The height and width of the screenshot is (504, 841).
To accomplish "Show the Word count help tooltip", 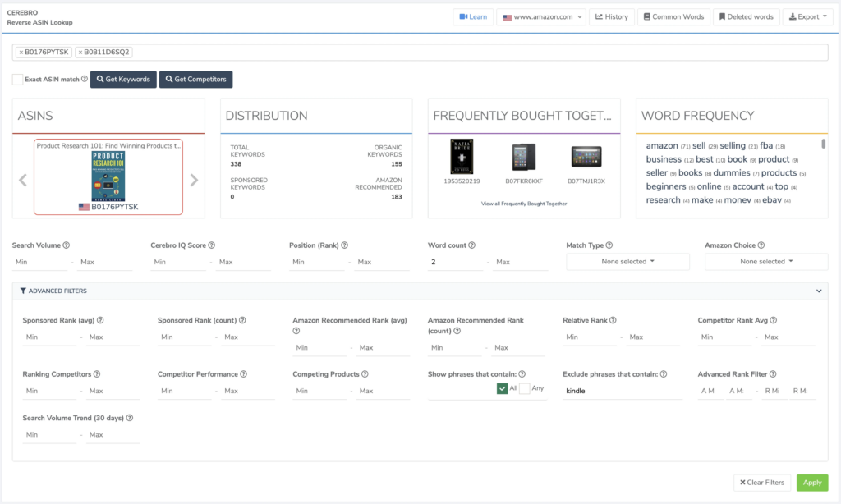I will (472, 245).
